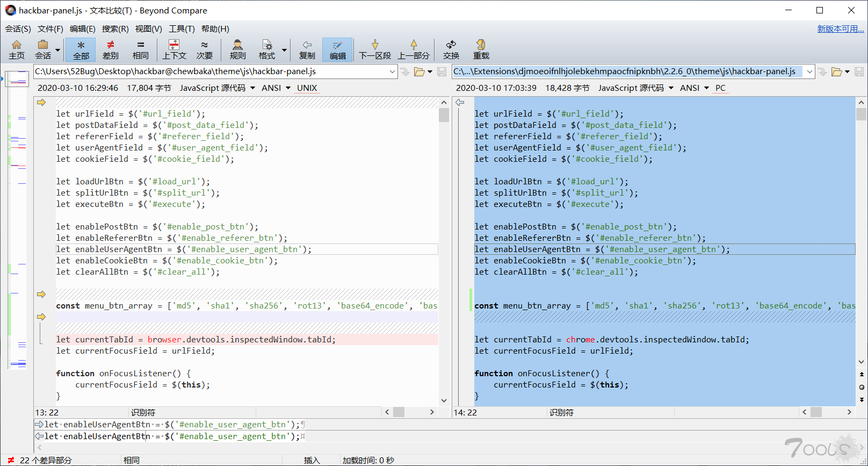Reload files with 重载 button

pyautogui.click(x=481, y=49)
